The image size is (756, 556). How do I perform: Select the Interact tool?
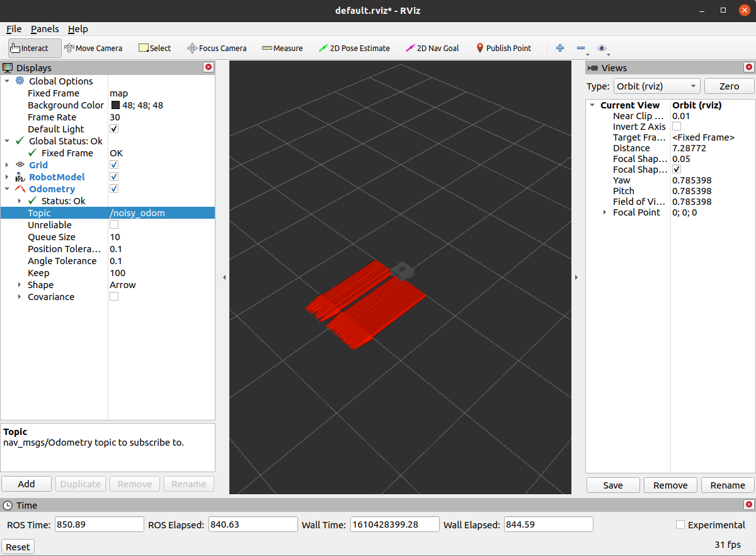pos(35,48)
